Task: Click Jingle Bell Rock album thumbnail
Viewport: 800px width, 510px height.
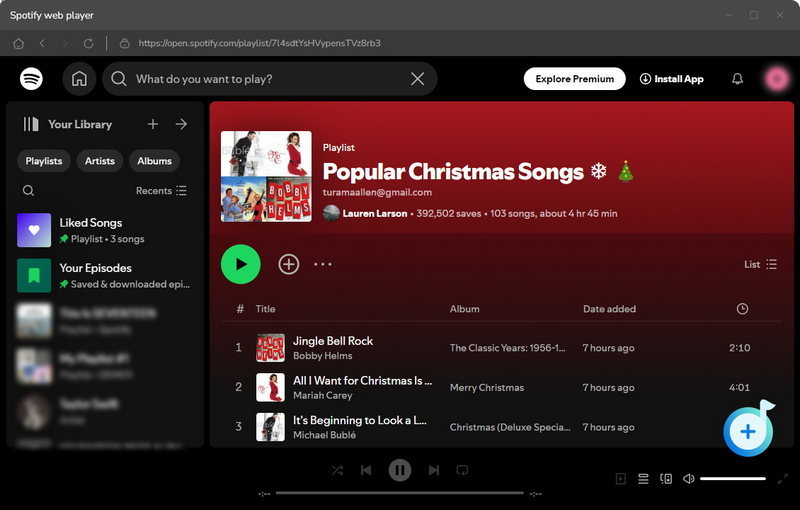Action: (270, 348)
